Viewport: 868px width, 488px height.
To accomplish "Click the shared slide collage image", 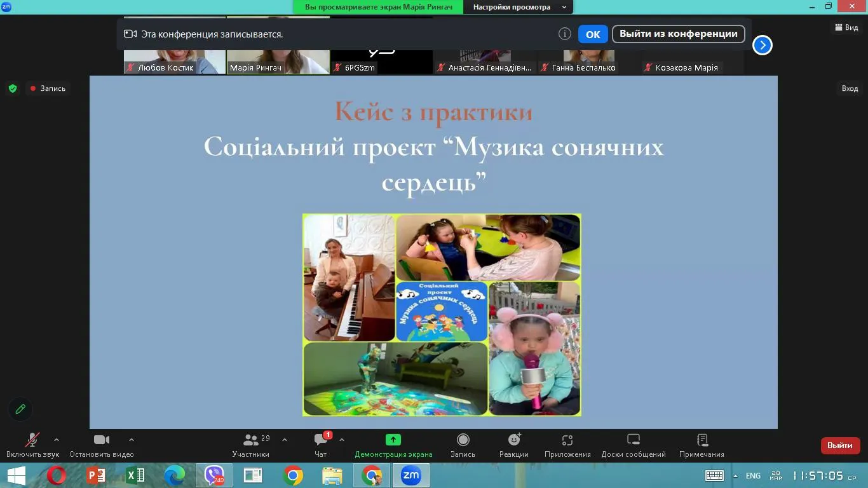I will 442,315.
